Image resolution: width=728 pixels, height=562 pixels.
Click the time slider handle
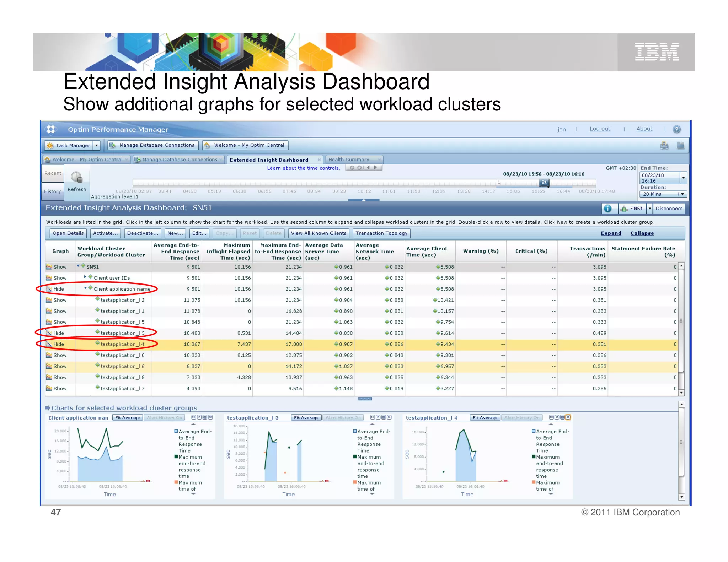[544, 183]
